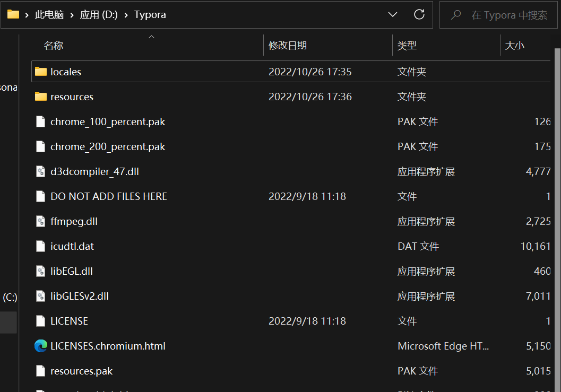Screen dimensions: 561x392
Task: Select the resources folder name
Action: tap(72, 97)
